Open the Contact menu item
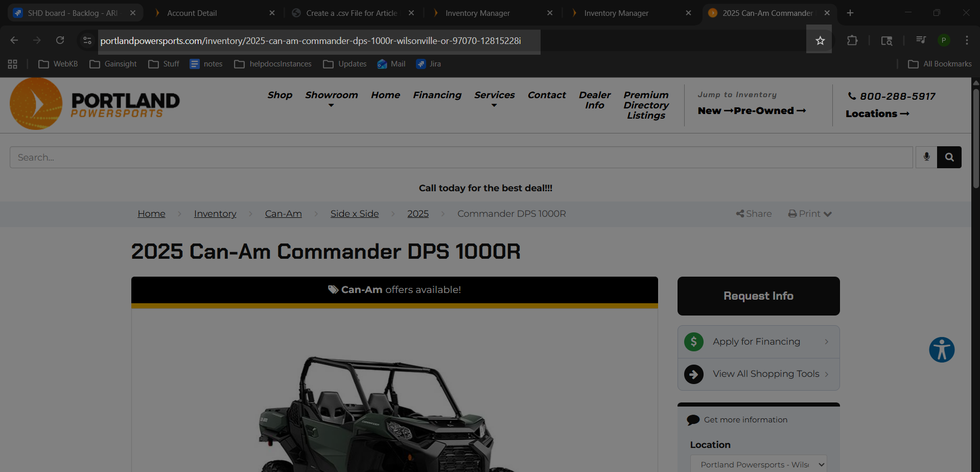Viewport: 980px width, 472px height. [547, 95]
